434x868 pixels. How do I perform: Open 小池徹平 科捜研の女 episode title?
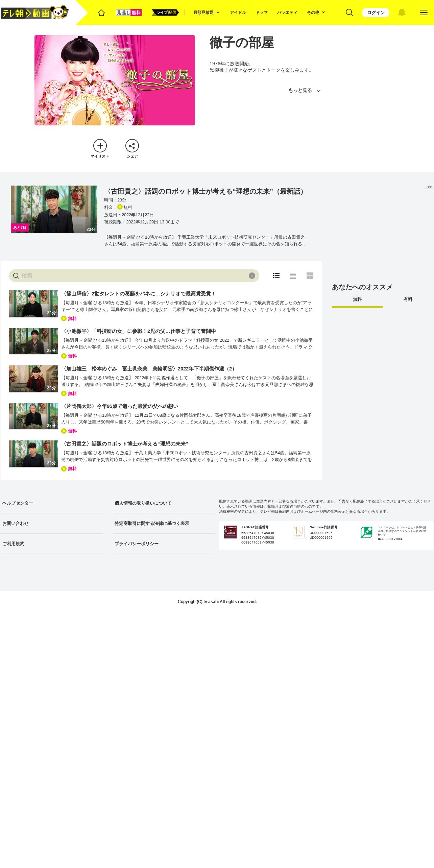(139, 331)
